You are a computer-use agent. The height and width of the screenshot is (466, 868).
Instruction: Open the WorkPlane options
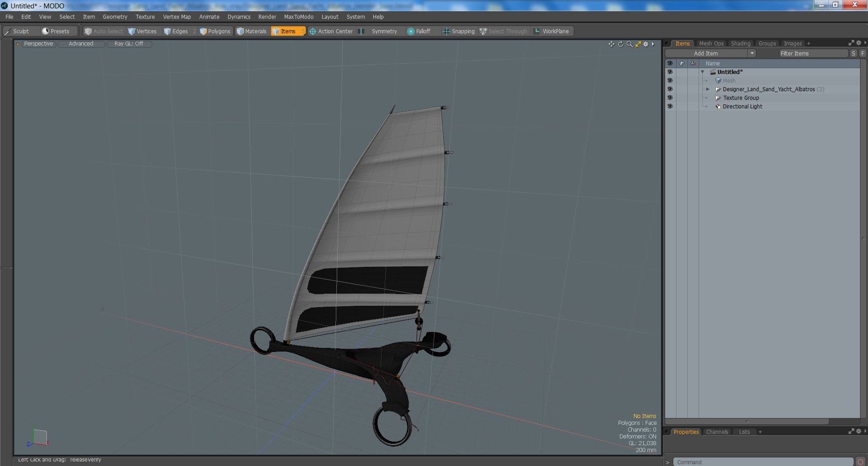[x=552, y=31]
